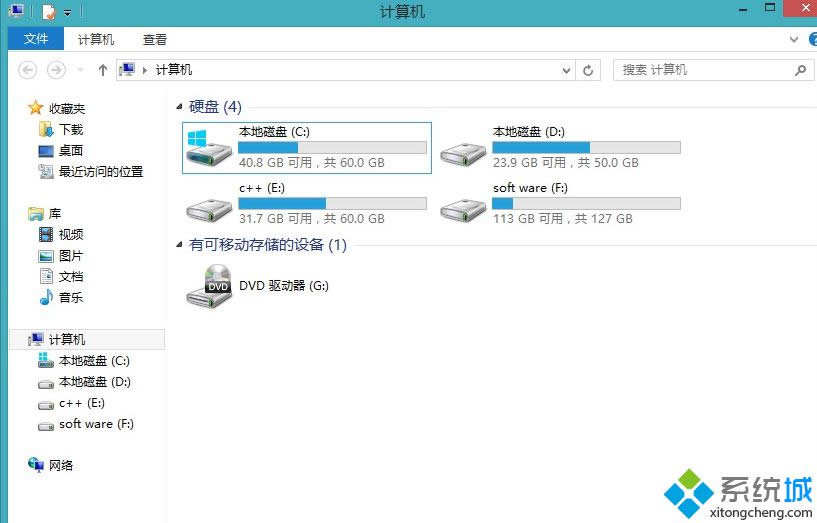
Task: Click the search magnifier icon
Action: click(800, 70)
